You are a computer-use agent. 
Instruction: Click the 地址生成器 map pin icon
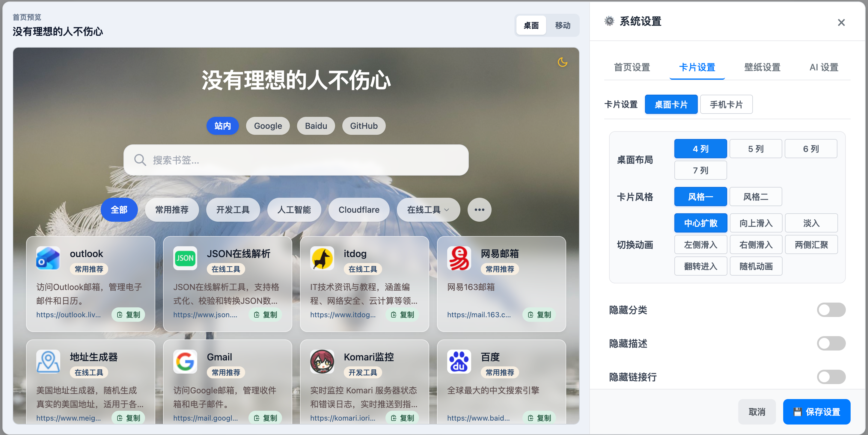click(48, 362)
